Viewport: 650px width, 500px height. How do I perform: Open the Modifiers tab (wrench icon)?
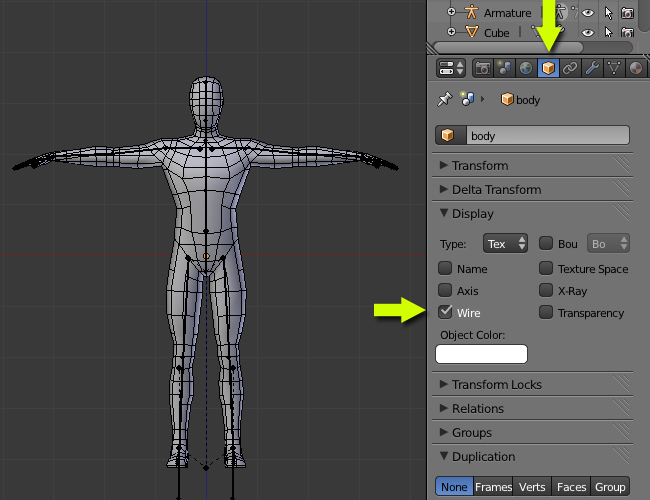point(592,68)
